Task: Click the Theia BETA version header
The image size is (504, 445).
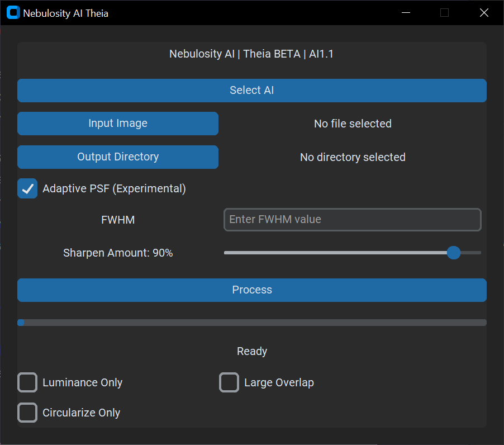Action: (x=251, y=54)
